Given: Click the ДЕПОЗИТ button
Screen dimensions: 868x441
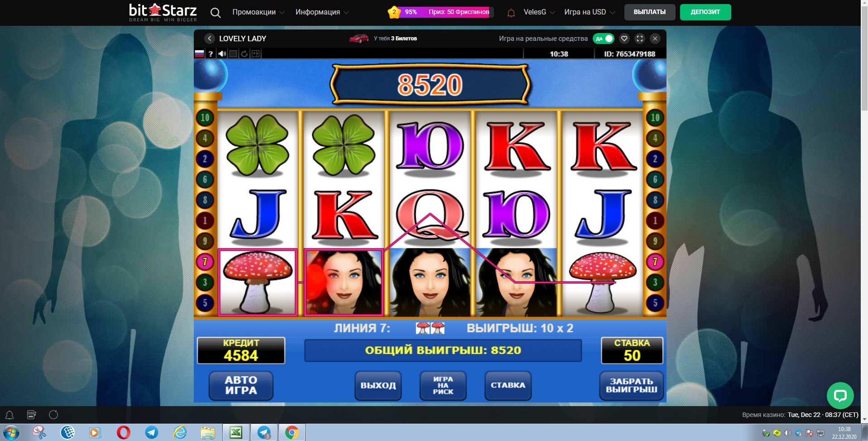Looking at the screenshot, I should (x=705, y=12).
